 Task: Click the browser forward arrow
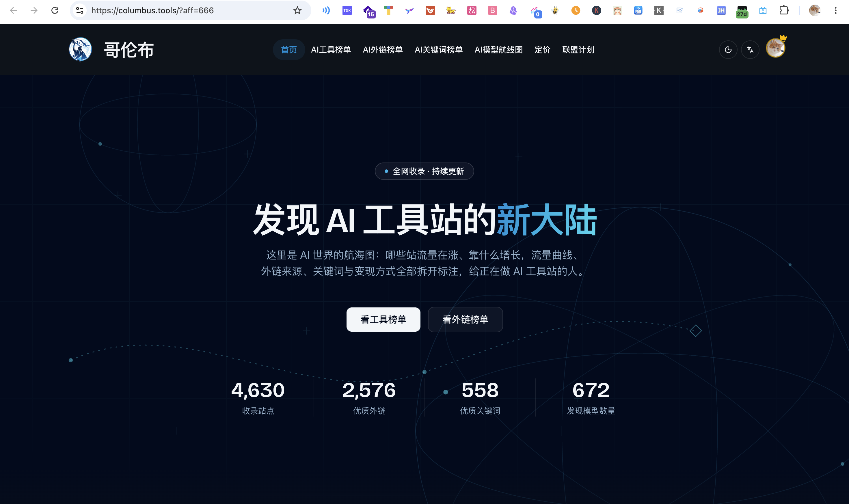coord(34,10)
